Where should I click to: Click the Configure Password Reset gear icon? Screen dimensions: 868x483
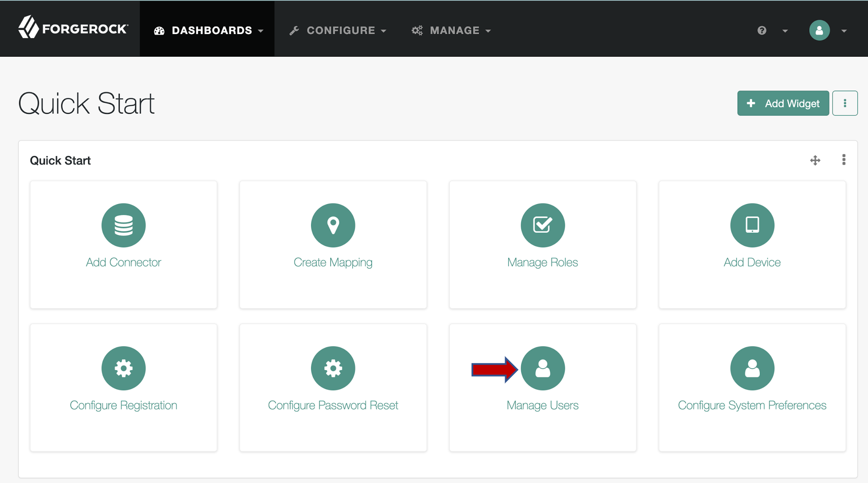(333, 368)
